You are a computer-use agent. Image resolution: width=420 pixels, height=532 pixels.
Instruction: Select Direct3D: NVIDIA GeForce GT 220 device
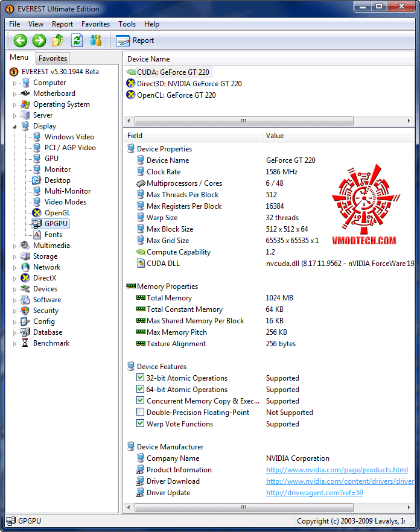coord(184,83)
